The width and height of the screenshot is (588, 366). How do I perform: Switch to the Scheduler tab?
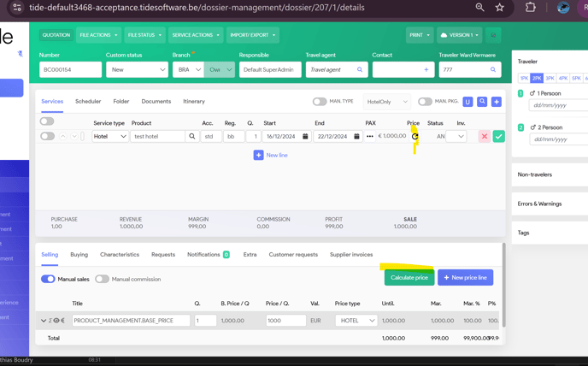[x=88, y=101]
